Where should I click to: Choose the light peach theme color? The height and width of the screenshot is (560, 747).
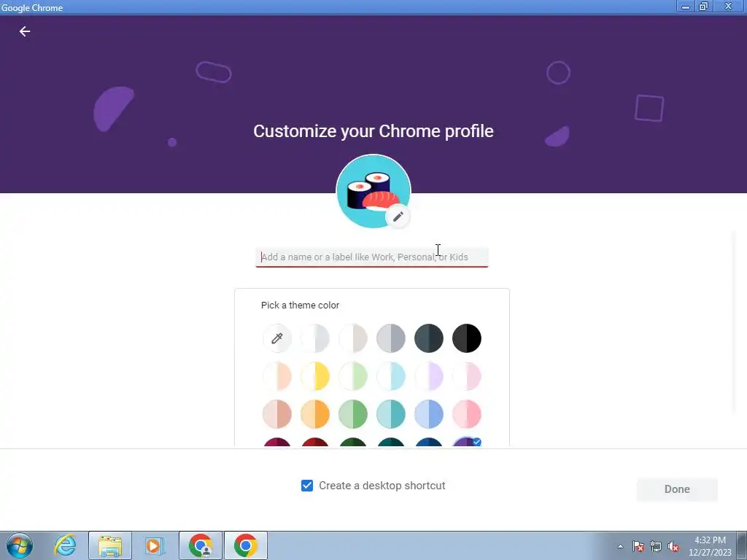pos(276,376)
